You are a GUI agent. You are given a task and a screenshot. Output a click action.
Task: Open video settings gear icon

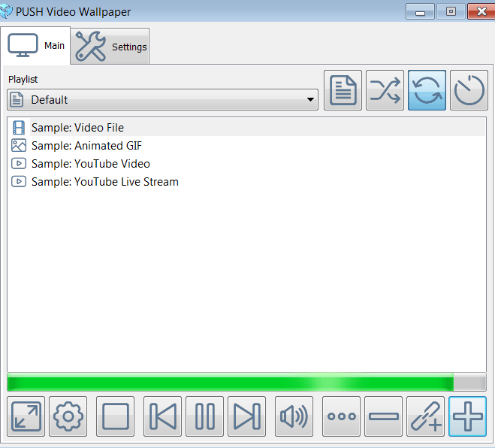(x=68, y=416)
